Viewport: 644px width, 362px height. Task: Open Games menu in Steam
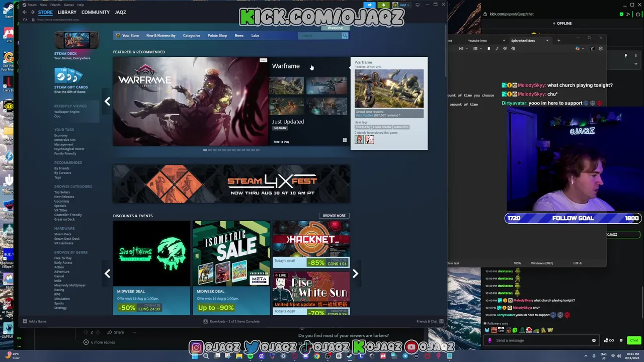69,5
